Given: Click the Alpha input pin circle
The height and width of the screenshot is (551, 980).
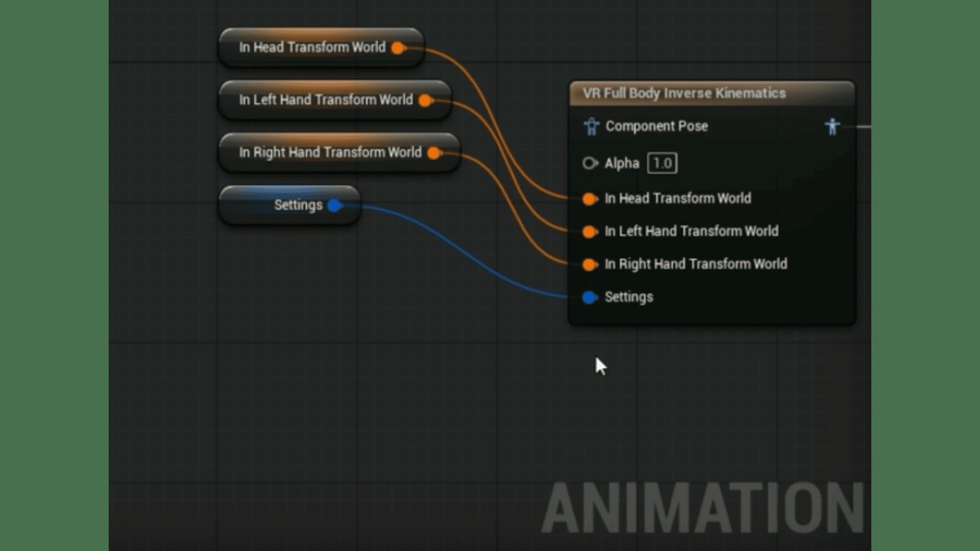Looking at the screenshot, I should pos(590,163).
